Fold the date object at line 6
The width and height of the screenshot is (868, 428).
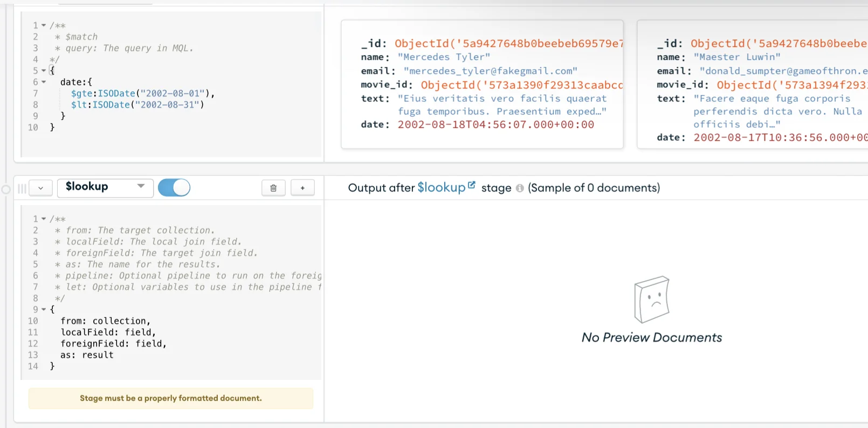tap(44, 82)
